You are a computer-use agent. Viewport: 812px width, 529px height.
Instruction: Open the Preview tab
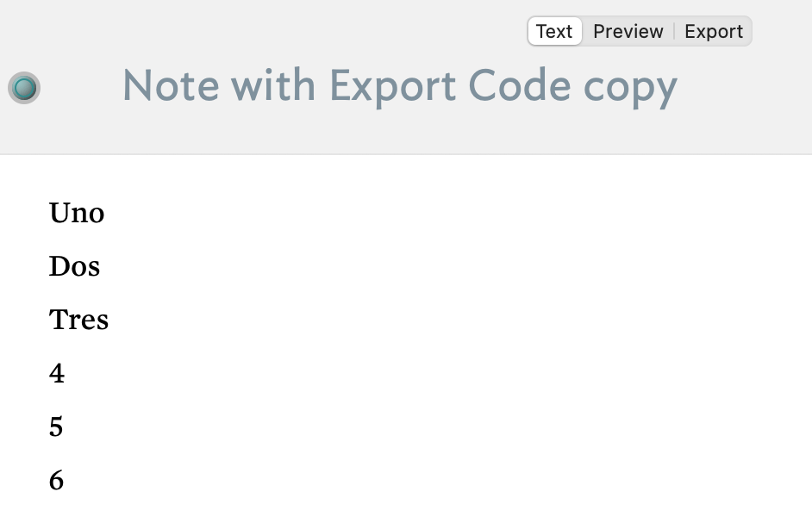click(x=628, y=32)
